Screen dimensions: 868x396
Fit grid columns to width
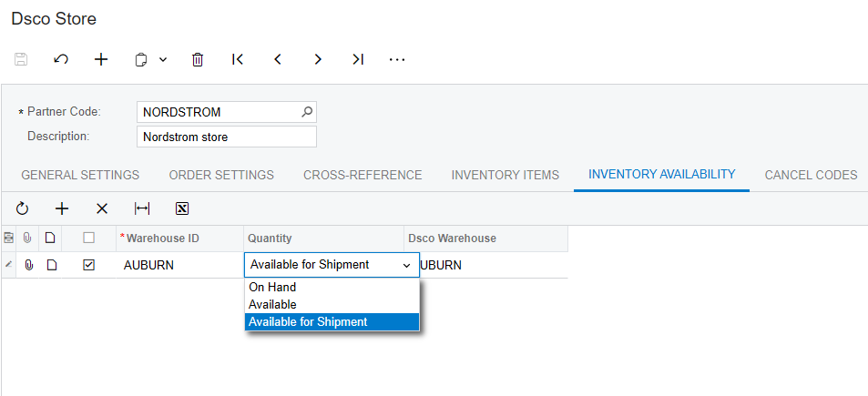(x=142, y=208)
